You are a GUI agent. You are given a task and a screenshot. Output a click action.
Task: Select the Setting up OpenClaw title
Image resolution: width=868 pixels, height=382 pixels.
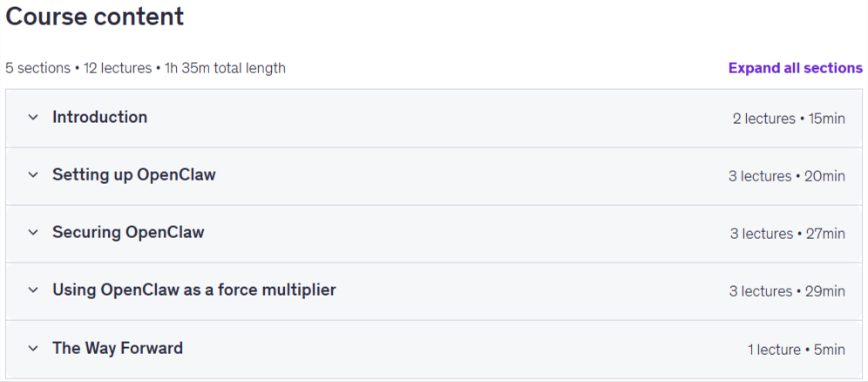click(x=134, y=175)
